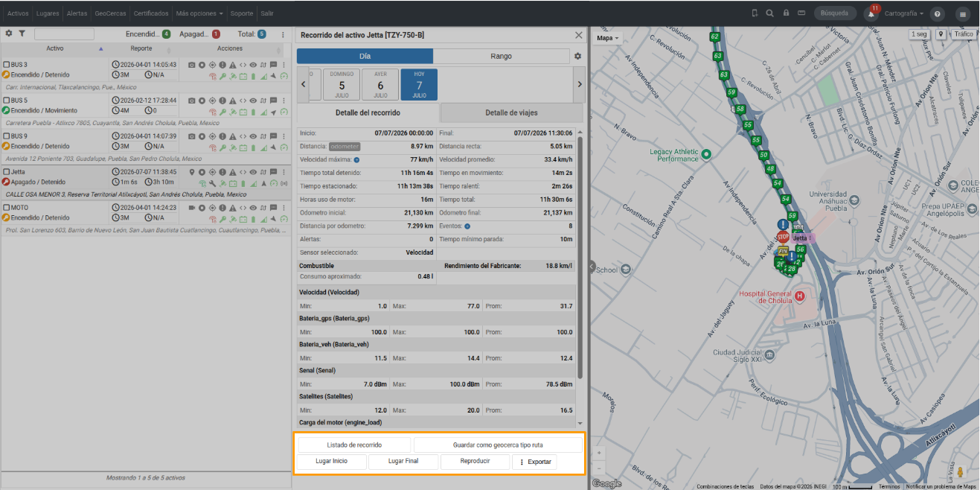Click the crosshair locate icon for BUS 5

pyautogui.click(x=213, y=101)
